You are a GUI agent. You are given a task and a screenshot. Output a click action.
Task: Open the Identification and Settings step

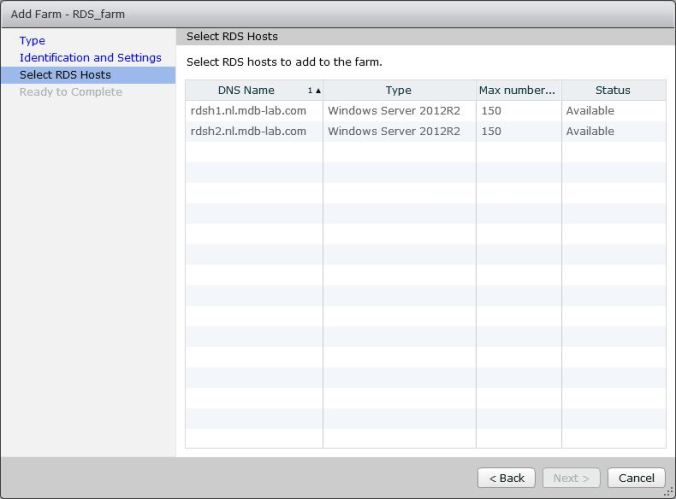90,58
